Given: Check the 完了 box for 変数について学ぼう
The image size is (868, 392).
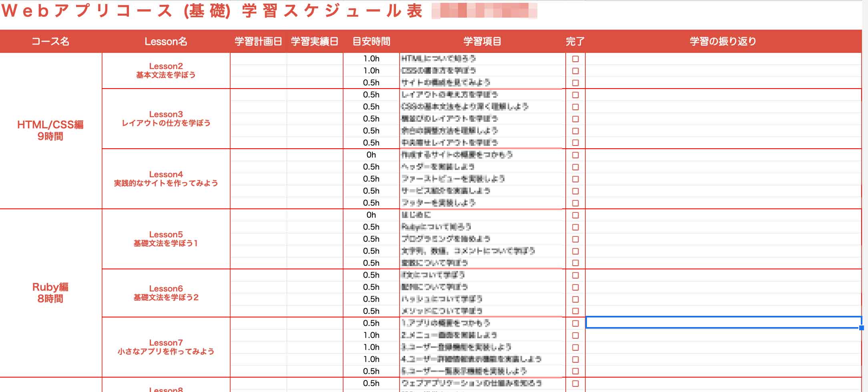Looking at the screenshot, I should [x=575, y=263].
